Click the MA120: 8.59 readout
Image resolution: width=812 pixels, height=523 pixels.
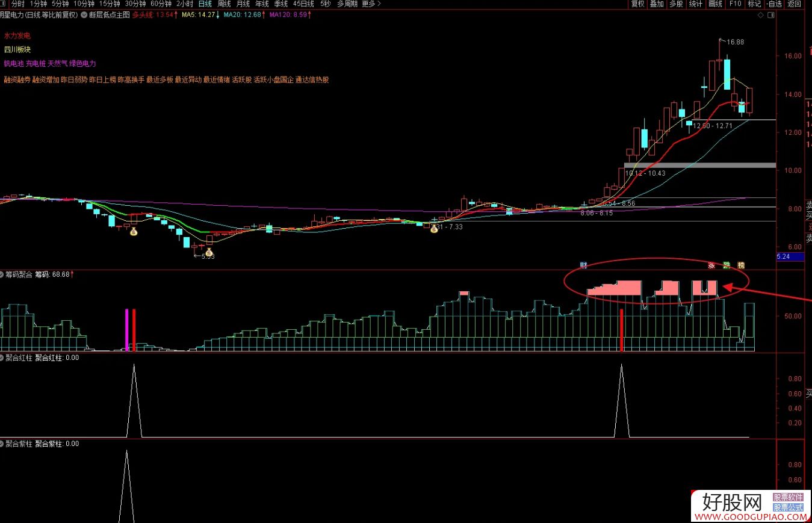[290, 14]
